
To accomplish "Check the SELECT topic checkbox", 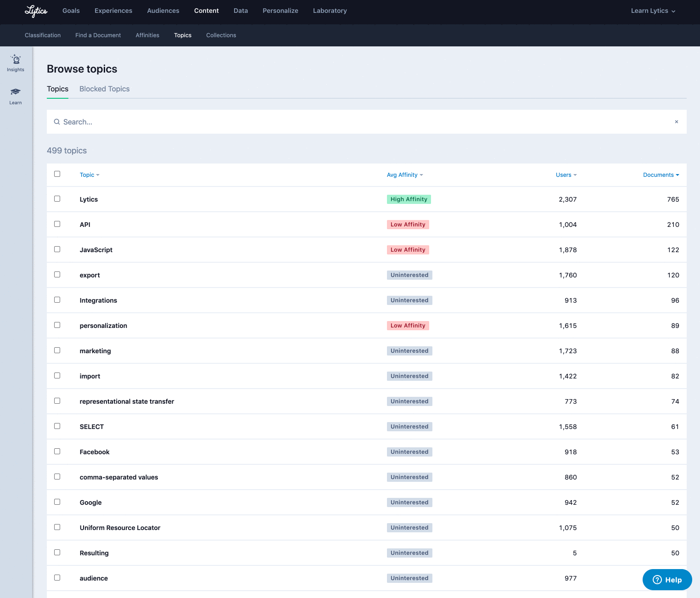I will coord(57,426).
